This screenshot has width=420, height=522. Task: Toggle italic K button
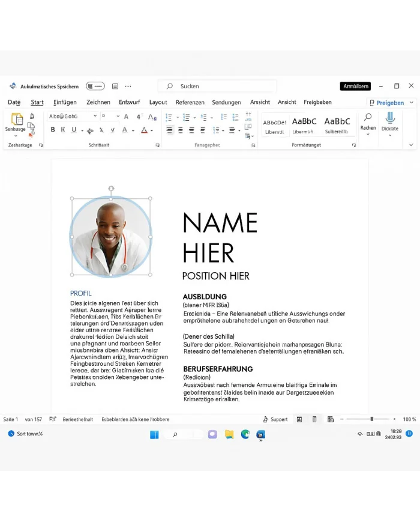[63, 130]
